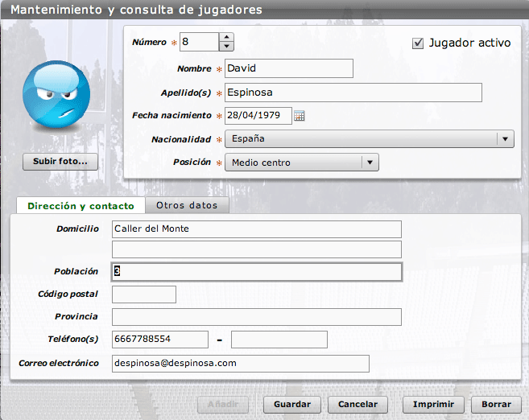Increase player number with up arrow
This screenshot has height=420, width=529.
(226, 37)
